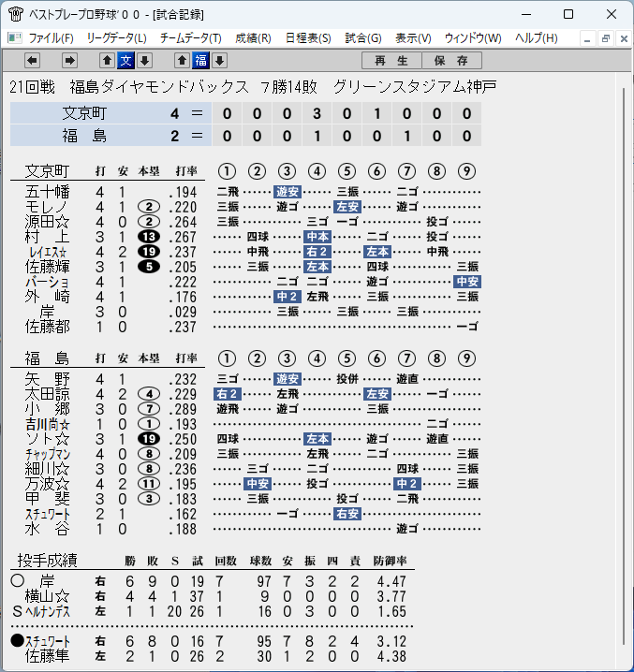Open the 表示(V) menu
Image resolution: width=634 pixels, height=672 pixels.
pyautogui.click(x=413, y=38)
